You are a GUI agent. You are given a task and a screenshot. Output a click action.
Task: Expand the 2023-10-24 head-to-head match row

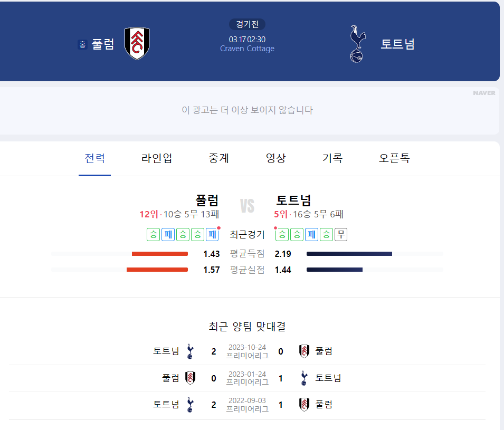click(247, 350)
